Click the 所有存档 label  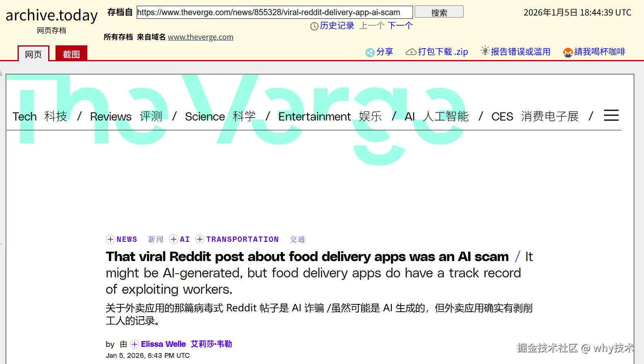(118, 37)
